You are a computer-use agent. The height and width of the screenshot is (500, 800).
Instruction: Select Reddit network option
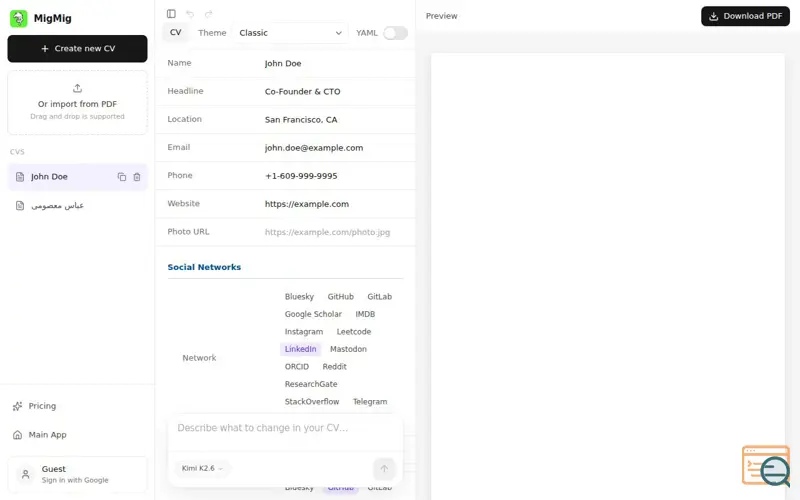click(x=334, y=367)
